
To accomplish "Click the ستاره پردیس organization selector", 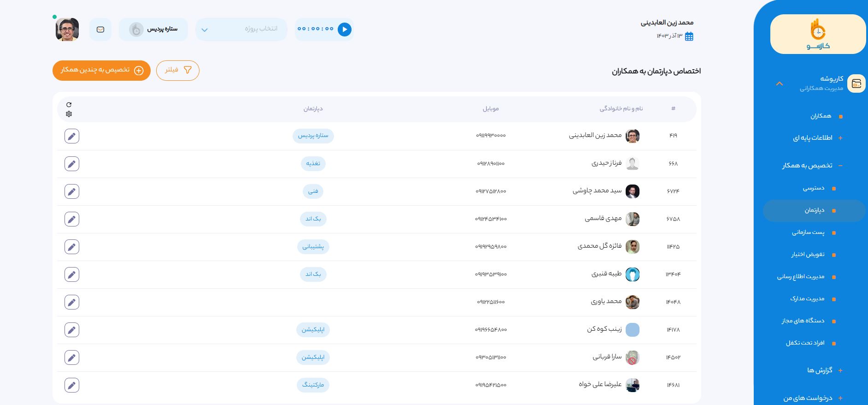I will click(153, 30).
